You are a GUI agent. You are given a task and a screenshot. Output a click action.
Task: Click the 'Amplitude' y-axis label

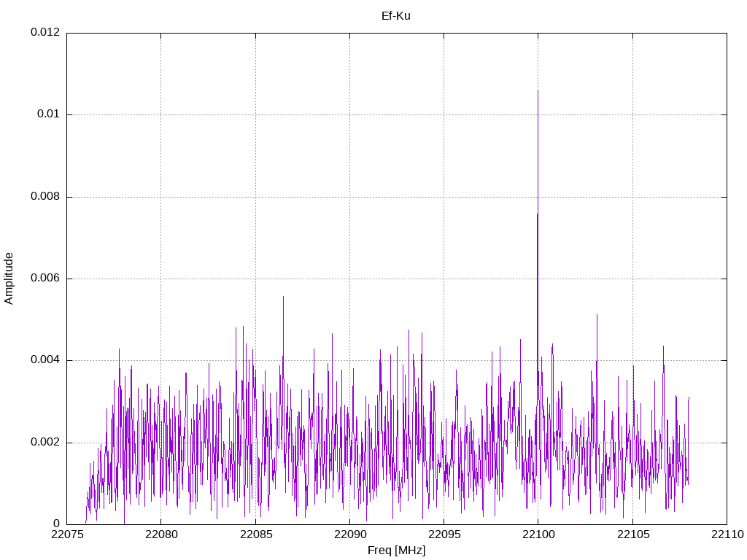(9, 279)
